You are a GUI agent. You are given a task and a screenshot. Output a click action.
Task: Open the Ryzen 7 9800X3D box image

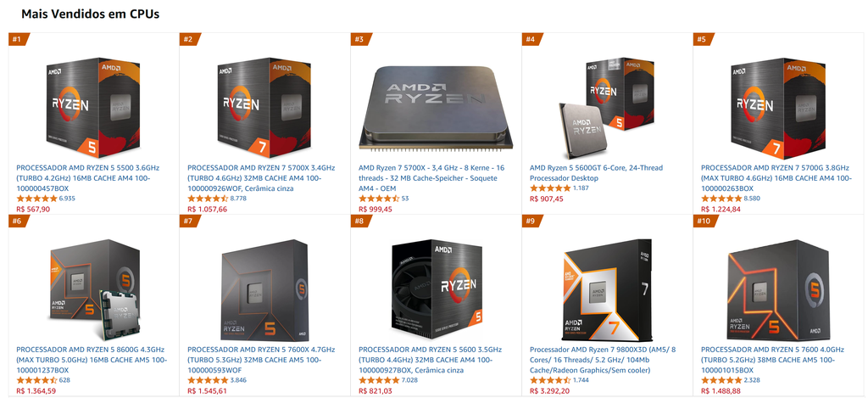pos(607,290)
